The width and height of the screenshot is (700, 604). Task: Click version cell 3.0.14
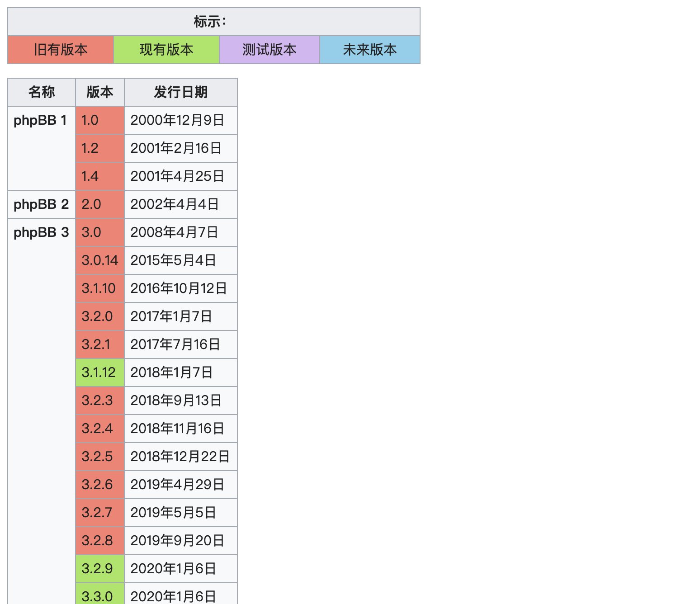(x=100, y=260)
